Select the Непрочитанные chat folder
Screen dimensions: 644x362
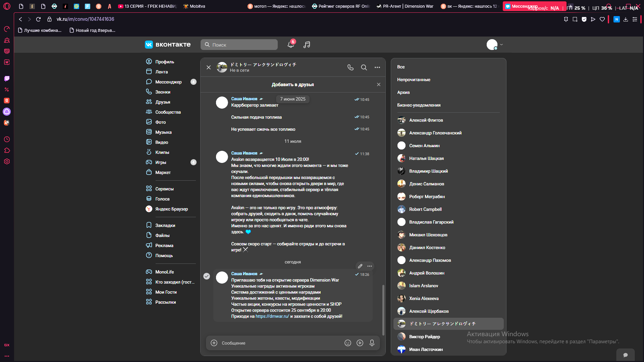414,80
